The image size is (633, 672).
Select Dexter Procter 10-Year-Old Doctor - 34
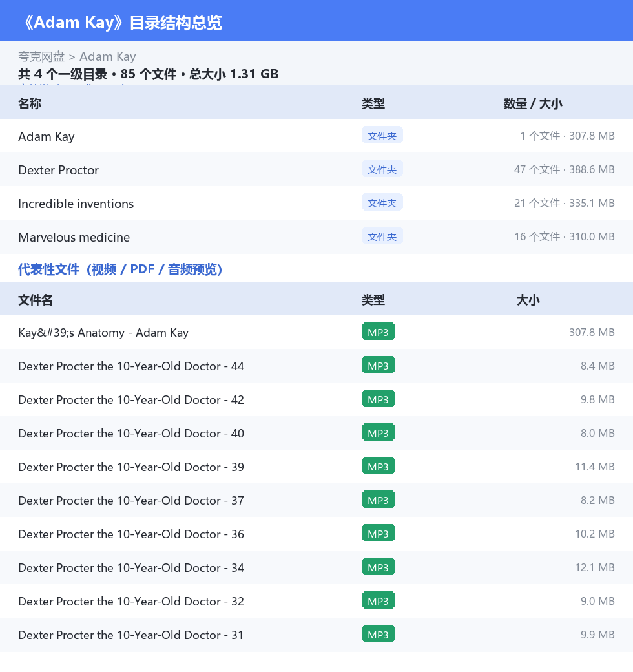316,567
